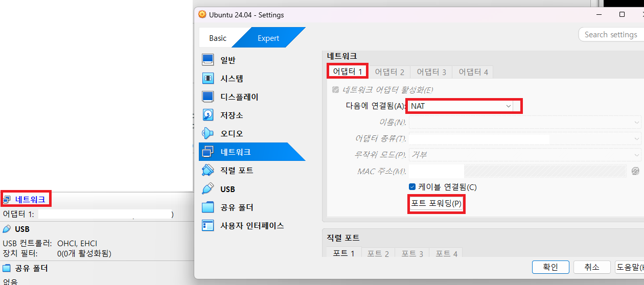Click the System (시스템) chip icon
Screen dimensions: 644x285
pos(208,78)
